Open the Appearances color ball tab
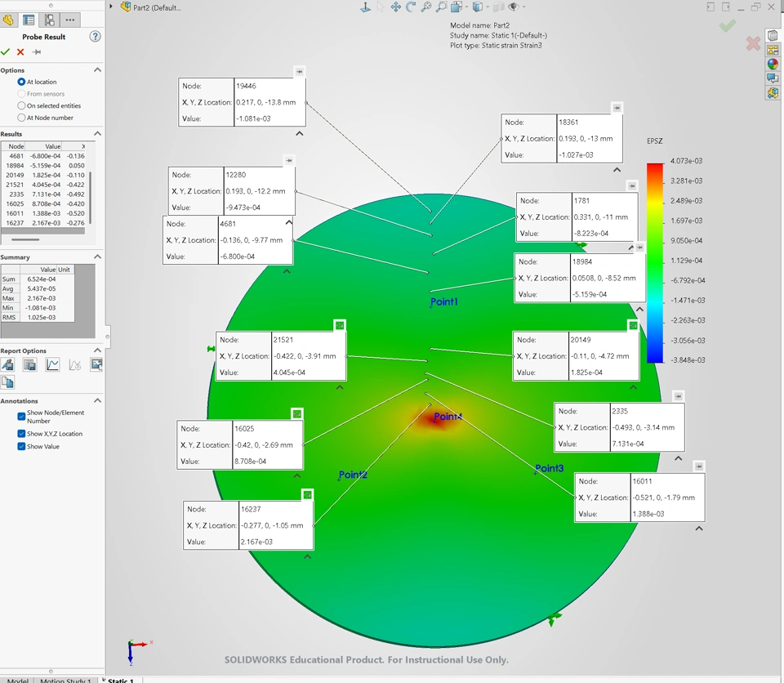Image resolution: width=784 pixels, height=683 pixels. tap(773, 64)
